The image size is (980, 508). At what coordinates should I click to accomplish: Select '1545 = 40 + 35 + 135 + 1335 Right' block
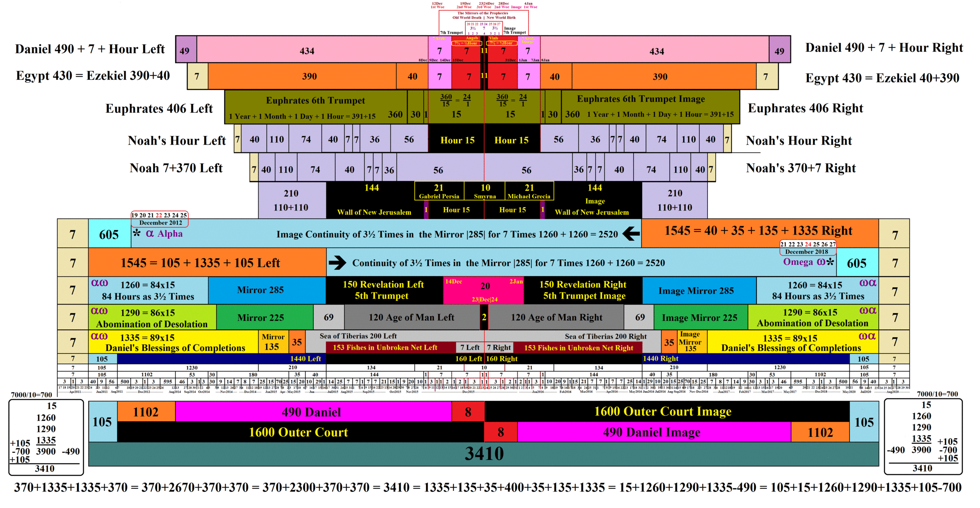pyautogui.click(x=759, y=233)
